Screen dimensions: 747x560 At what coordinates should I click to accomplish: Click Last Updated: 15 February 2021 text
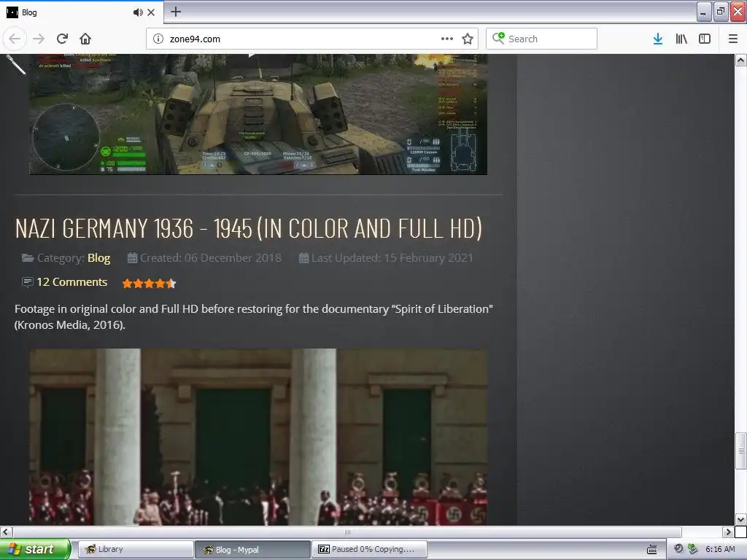pyautogui.click(x=392, y=257)
